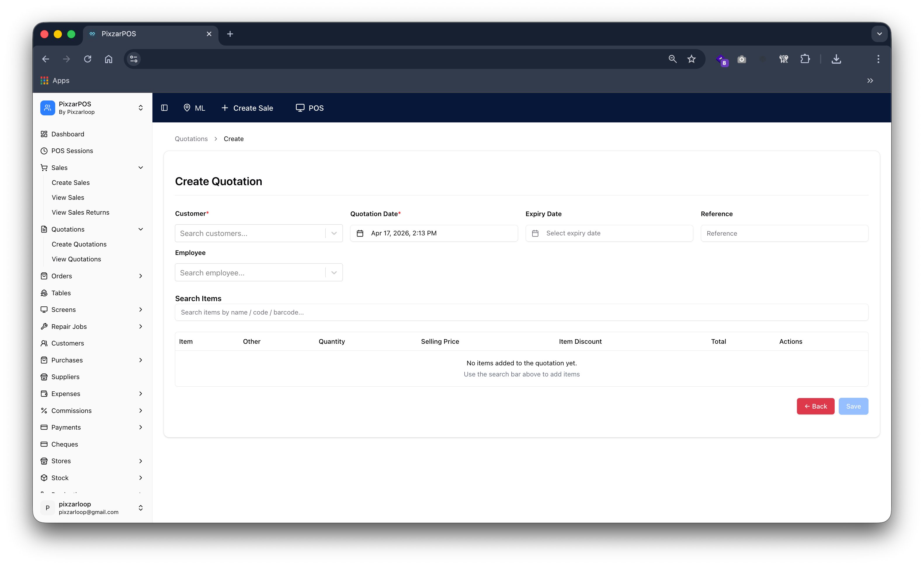This screenshot has width=924, height=566.
Task: Select the Repair Jobs wrench icon
Action: point(44,326)
